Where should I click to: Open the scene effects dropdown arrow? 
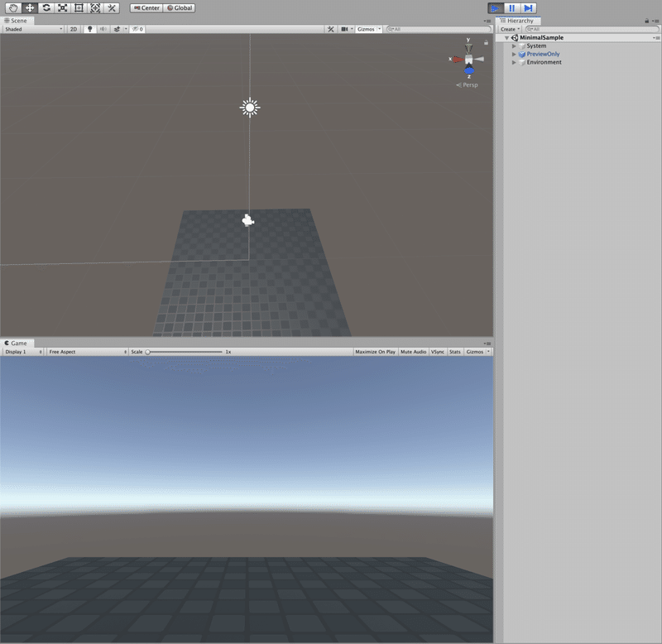[x=126, y=29]
